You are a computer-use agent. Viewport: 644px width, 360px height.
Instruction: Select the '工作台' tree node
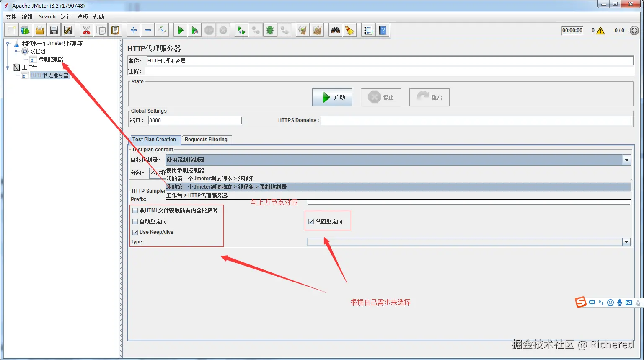[29, 67]
